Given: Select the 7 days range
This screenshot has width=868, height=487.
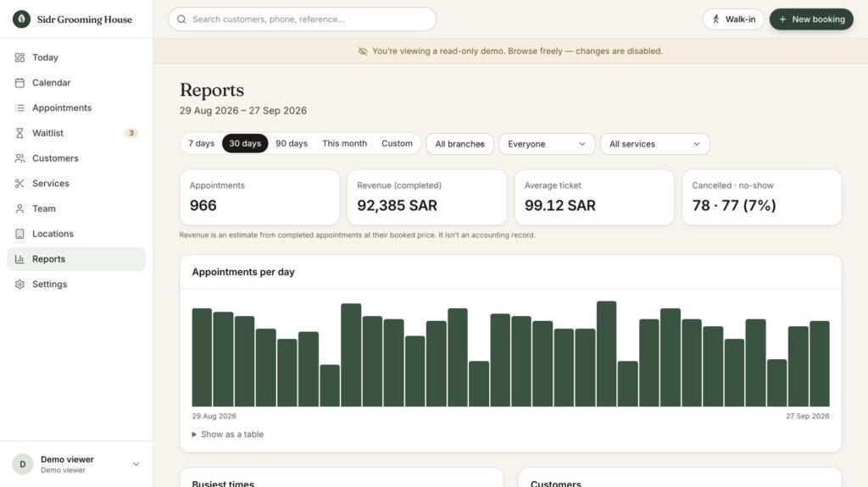Looking at the screenshot, I should tap(202, 143).
